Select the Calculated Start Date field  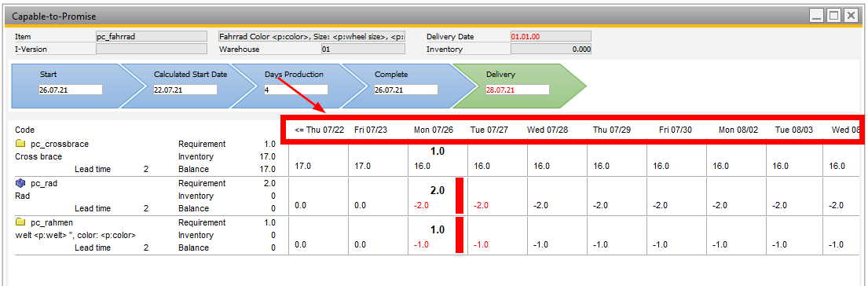point(185,90)
